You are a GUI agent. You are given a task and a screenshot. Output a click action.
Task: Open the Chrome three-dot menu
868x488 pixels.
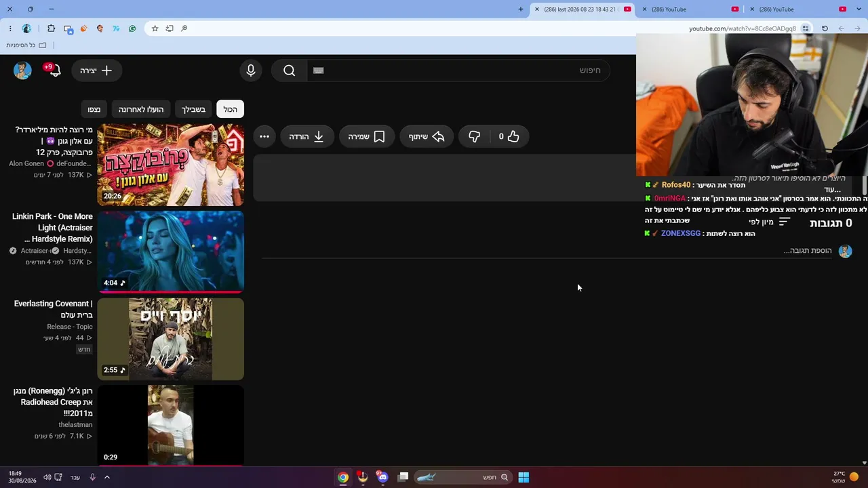point(10,28)
